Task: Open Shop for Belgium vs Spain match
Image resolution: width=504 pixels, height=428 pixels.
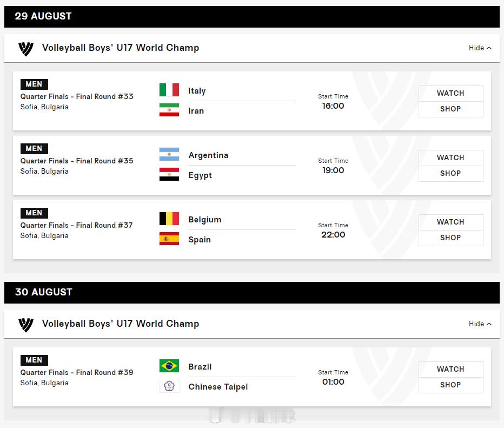Action: click(x=450, y=238)
